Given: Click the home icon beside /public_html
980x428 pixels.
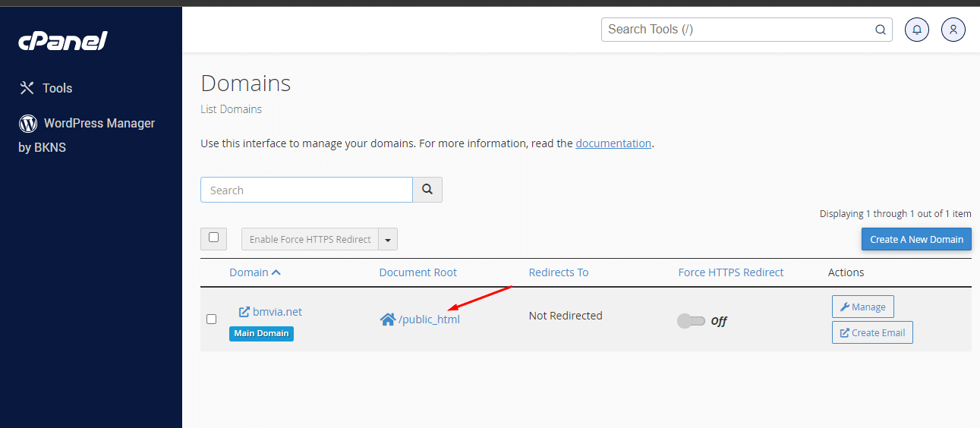Looking at the screenshot, I should tap(388, 319).
